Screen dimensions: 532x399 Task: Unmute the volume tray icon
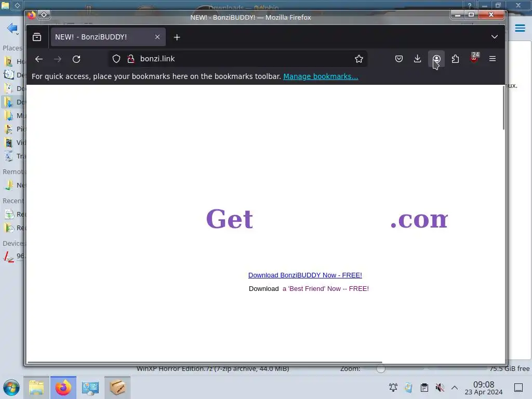point(440,388)
